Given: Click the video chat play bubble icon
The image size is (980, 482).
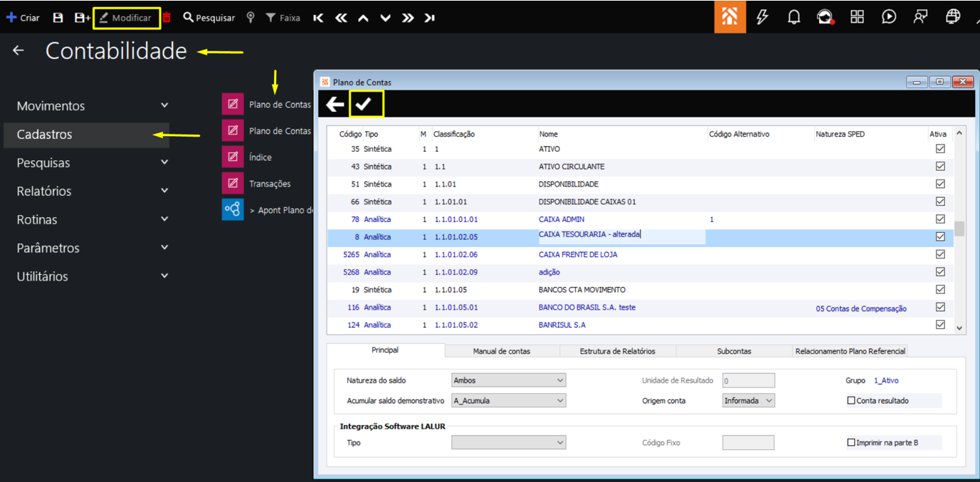Looking at the screenshot, I should coord(889,17).
